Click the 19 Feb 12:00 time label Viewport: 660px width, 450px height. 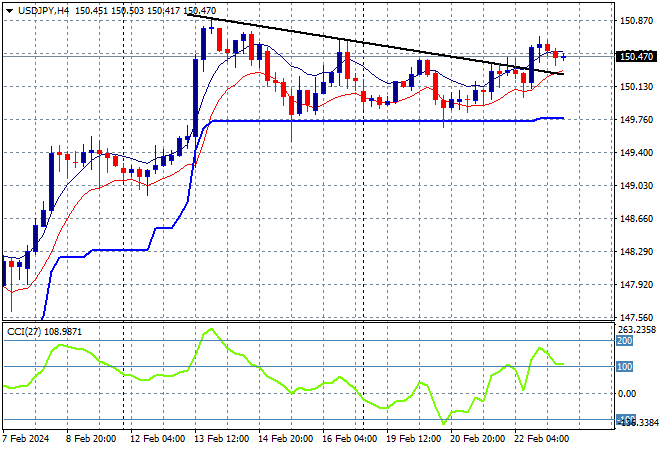pyautogui.click(x=413, y=439)
